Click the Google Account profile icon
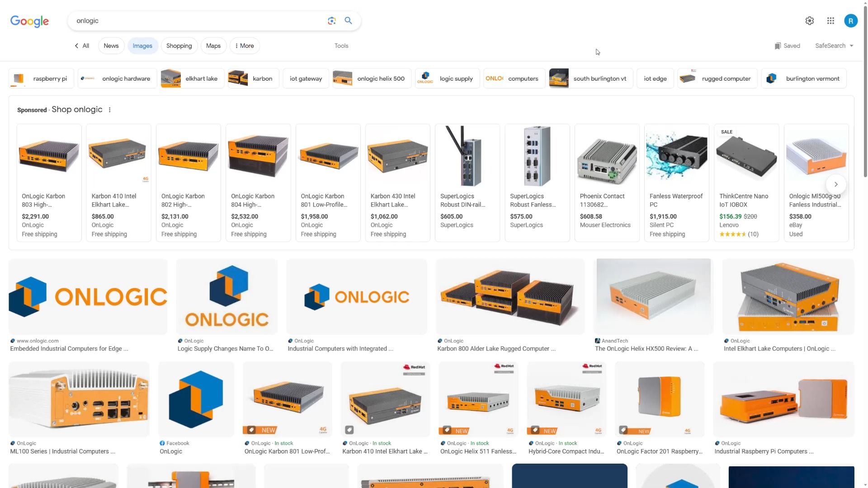 (852, 21)
